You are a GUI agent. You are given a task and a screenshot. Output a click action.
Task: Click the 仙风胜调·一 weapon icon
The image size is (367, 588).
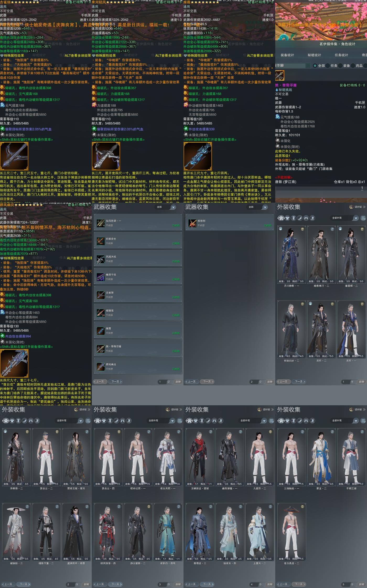(x=101, y=223)
